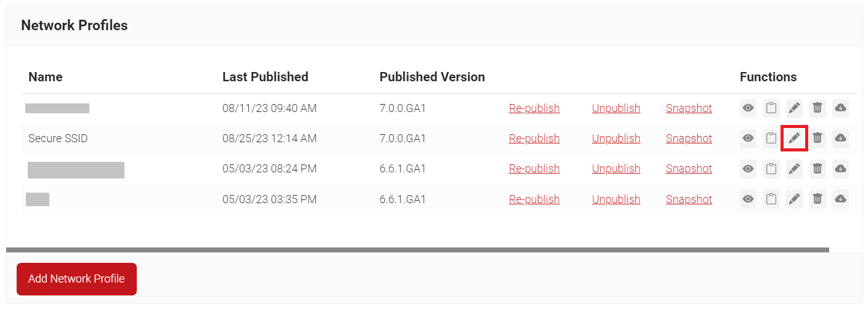Viewport: 868px width, 309px height.
Task: Copy the Secure SSID profile to clipboard
Action: (x=771, y=138)
